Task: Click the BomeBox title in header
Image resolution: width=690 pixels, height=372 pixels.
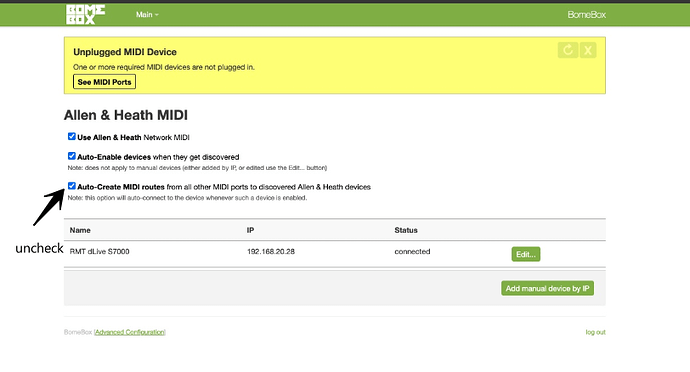Action: (586, 15)
